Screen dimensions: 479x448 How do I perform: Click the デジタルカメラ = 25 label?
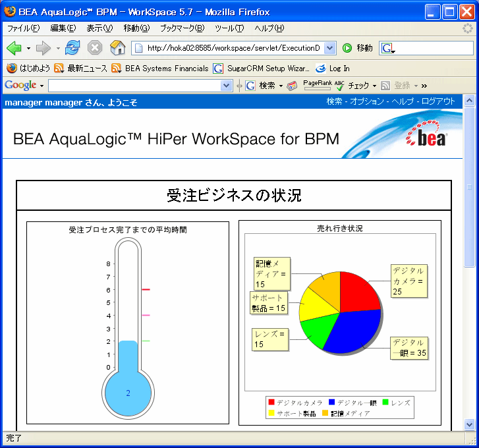pos(409,281)
